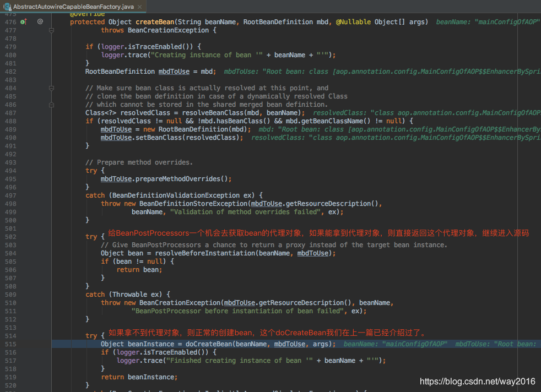Click BeanCreationException in the throws clause on line 477
Viewport: 541px width, 392px height.
(168, 30)
